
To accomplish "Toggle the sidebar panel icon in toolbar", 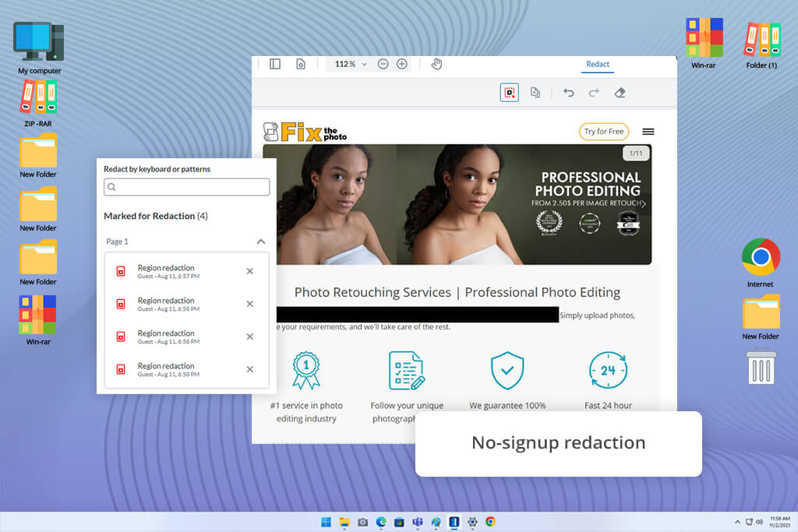I will (x=275, y=64).
